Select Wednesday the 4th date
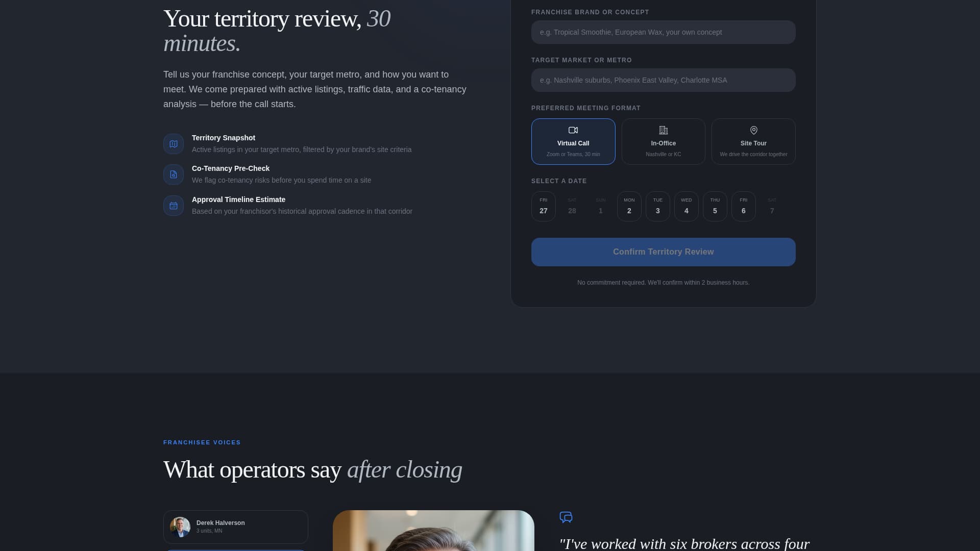Screen dimensions: 980x551 (686, 206)
